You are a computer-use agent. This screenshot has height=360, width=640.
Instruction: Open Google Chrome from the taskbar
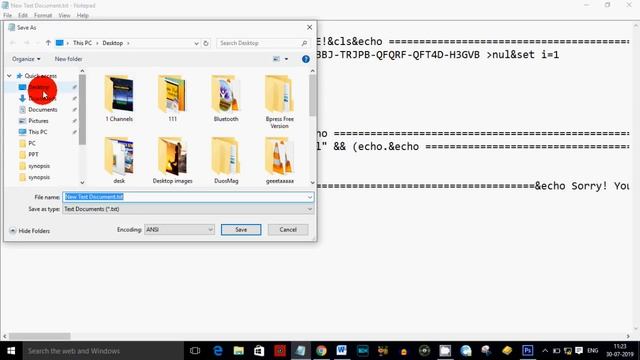[321, 351]
